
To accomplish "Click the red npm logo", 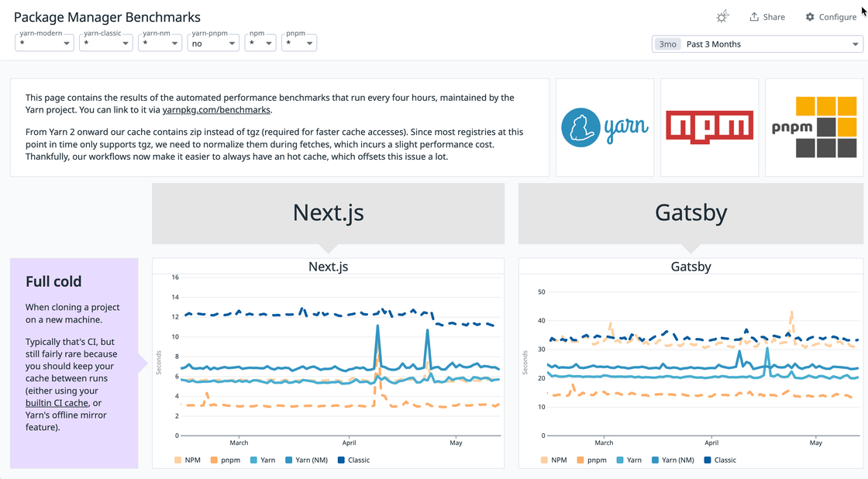I will point(709,126).
